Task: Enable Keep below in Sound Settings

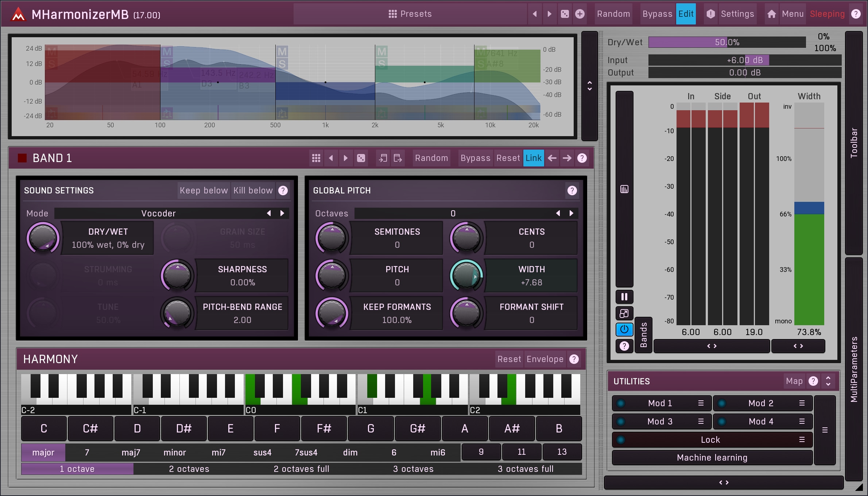Action: (204, 191)
